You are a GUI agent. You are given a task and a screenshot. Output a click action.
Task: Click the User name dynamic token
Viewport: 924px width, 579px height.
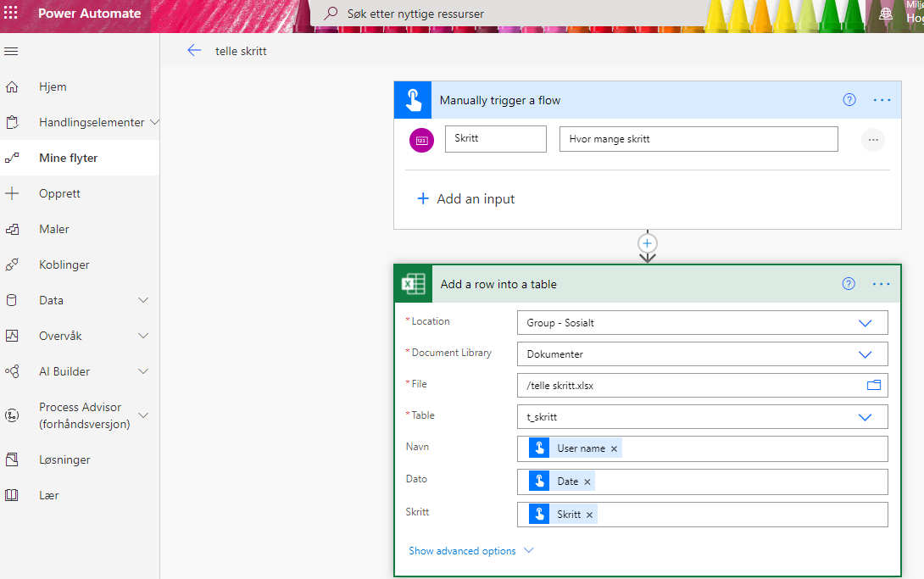(575, 448)
